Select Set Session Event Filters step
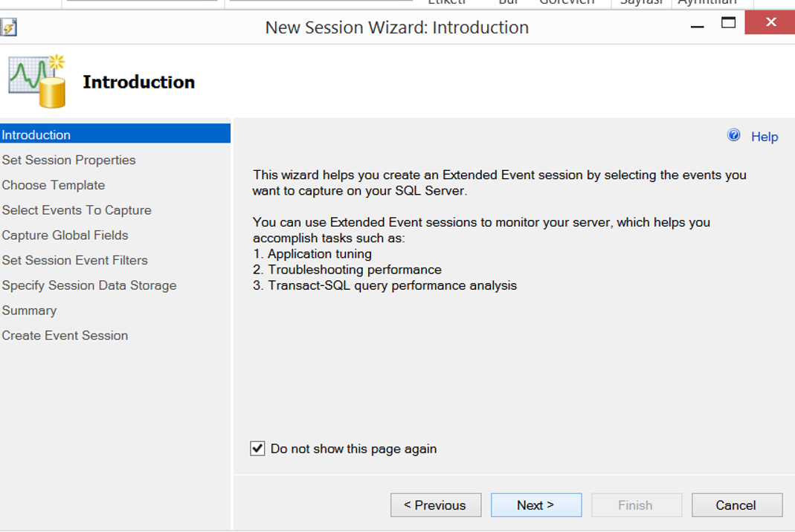The height and width of the screenshot is (532, 795). 74,260
